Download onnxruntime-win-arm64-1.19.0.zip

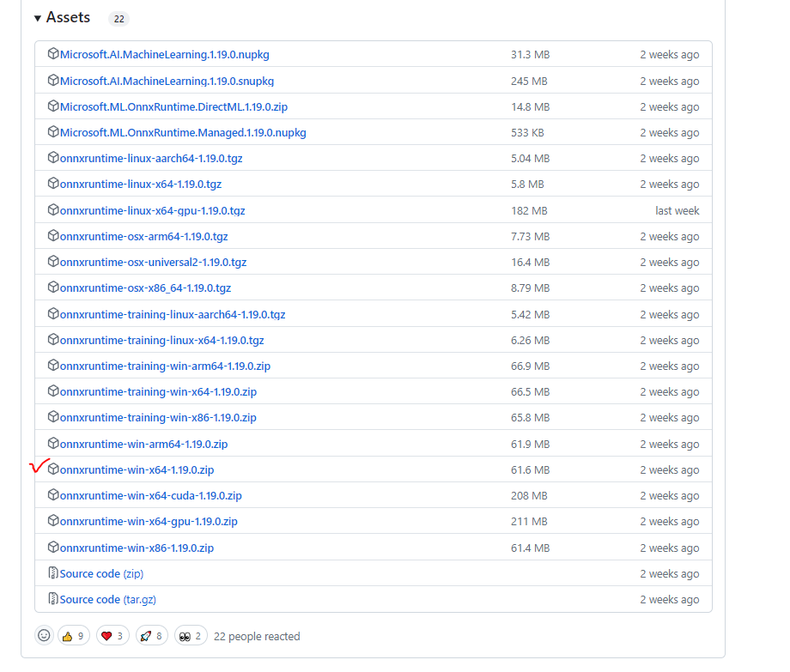click(x=143, y=444)
